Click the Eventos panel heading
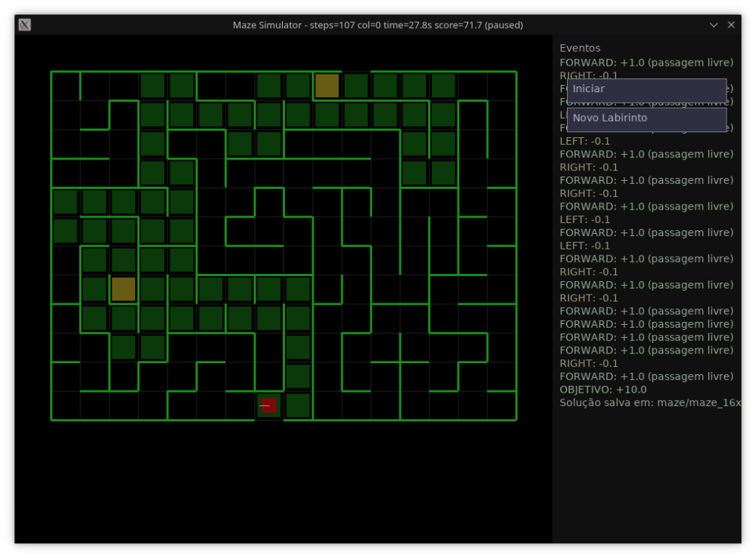This screenshot has height=558, width=756. (580, 48)
